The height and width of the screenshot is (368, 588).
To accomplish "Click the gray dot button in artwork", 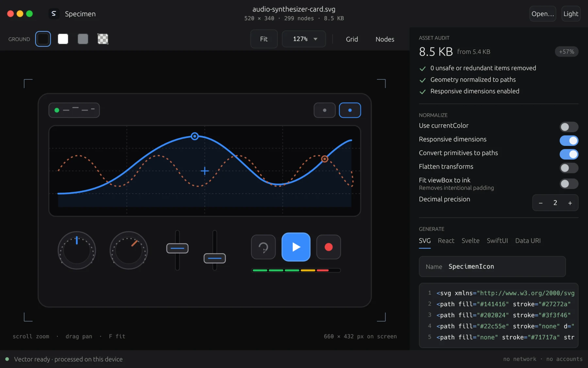I will (x=325, y=110).
